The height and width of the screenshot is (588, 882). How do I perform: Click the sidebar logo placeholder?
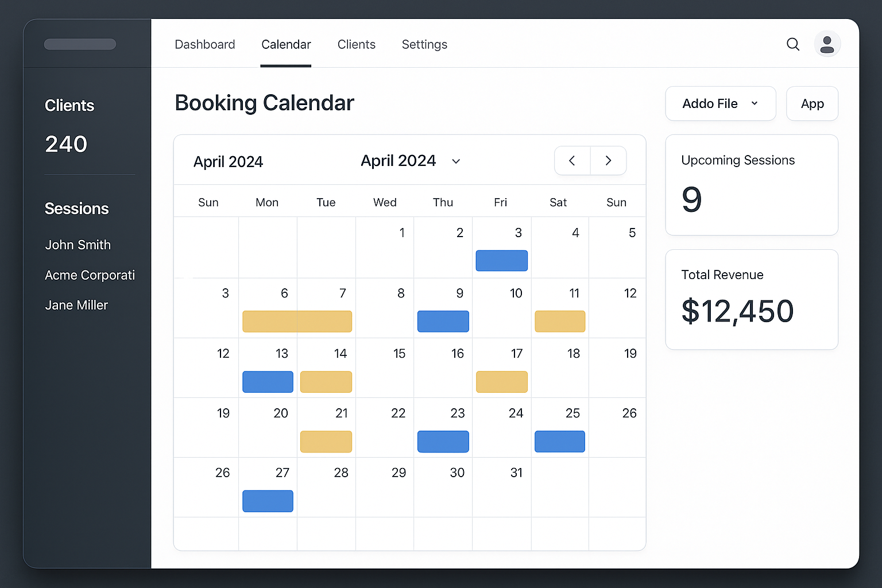coord(80,44)
